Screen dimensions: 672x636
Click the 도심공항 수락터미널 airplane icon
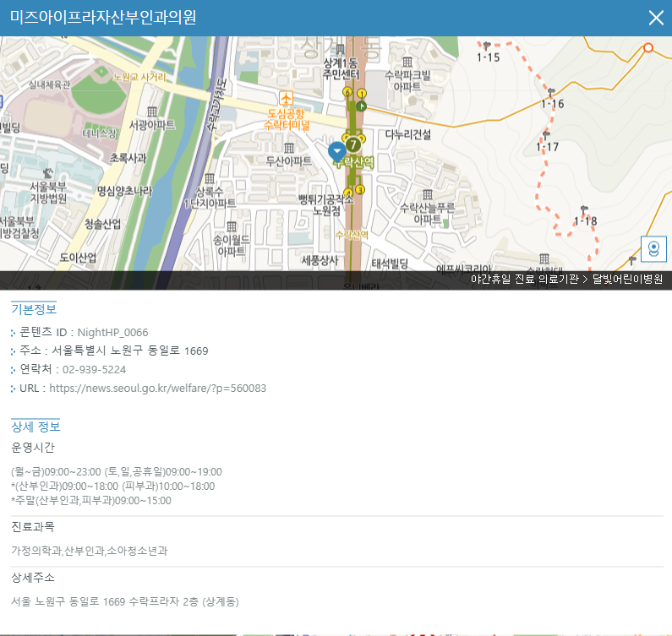point(286,98)
